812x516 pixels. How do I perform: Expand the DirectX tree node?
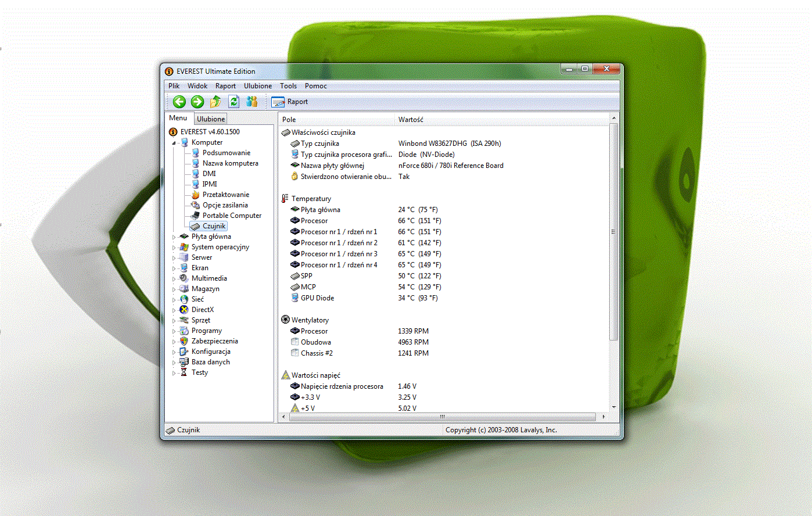(x=174, y=310)
